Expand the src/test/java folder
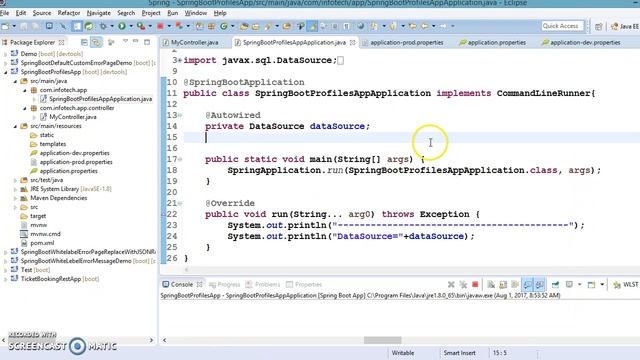This screenshot has width=640, height=360. pyautogui.click(x=15, y=180)
